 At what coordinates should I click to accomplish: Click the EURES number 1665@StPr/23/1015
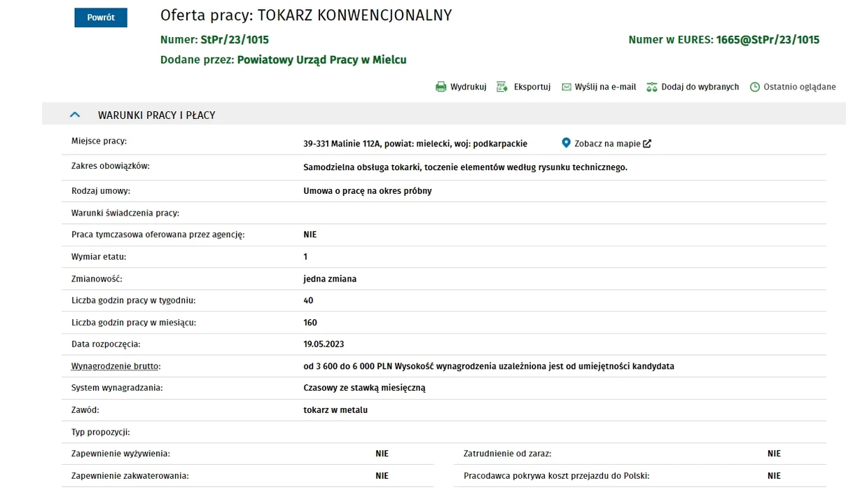[768, 40]
